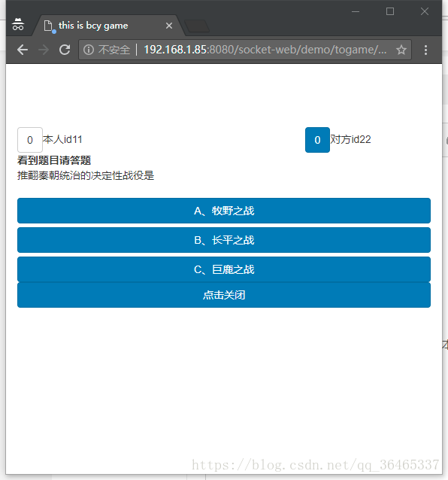Click the question text 推翻秦朝统治的决定性战役是
The width and height of the screenshot is (448, 480).
86,176
